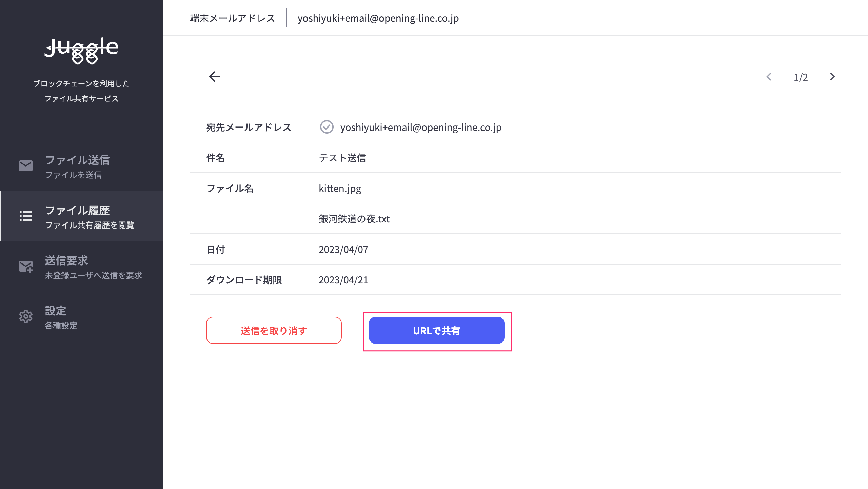
Task: Click the 銀河鉄道の夜.txt file name
Action: coord(354,219)
